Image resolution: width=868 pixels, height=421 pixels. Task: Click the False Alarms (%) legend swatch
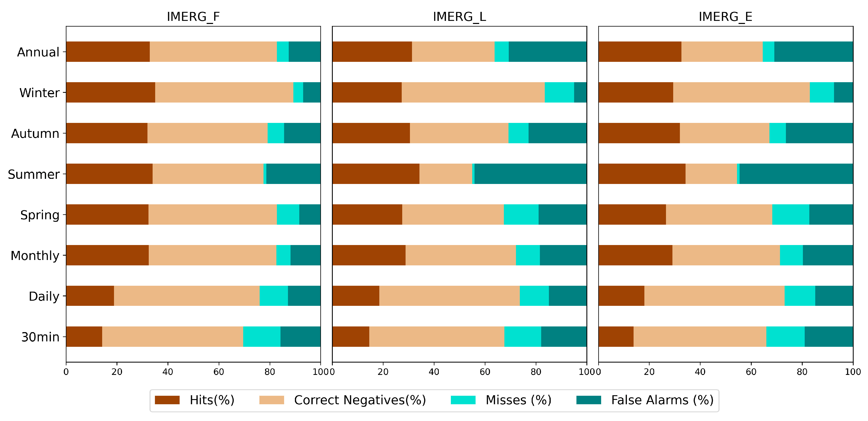[589, 400]
